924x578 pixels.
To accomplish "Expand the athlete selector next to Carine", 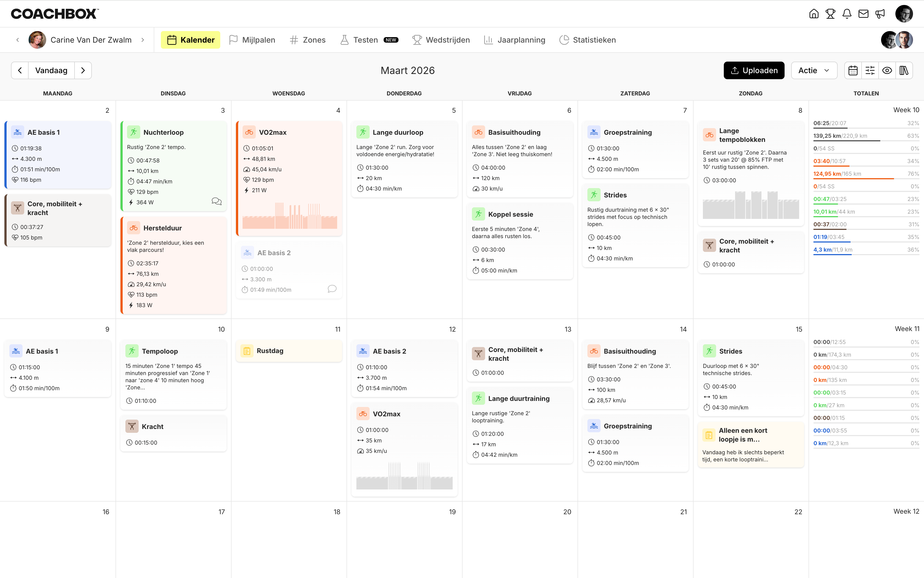I will click(x=143, y=40).
